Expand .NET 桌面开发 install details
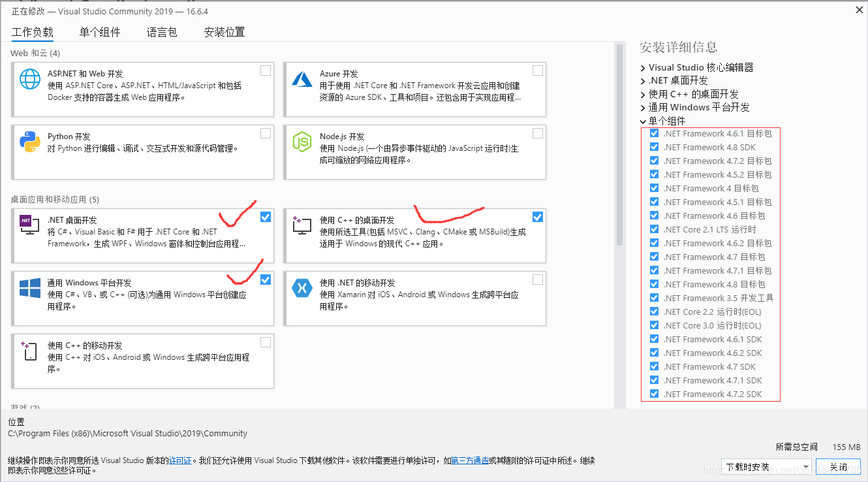Screen dimensions: 868x482 [643, 80]
